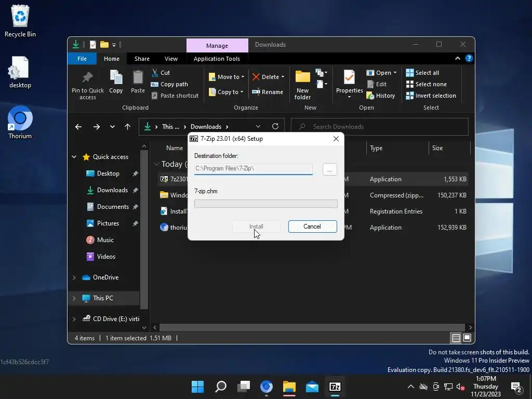The height and width of the screenshot is (399, 532).
Task: Open the notification center icon
Action: point(516,387)
